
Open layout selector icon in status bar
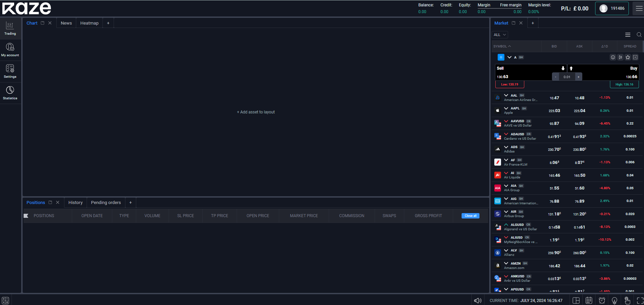(576, 300)
